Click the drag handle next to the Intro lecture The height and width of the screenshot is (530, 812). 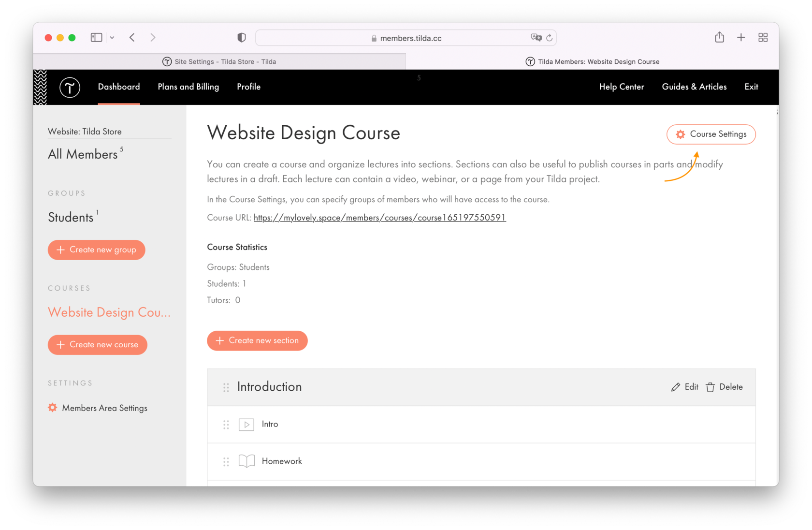point(226,425)
